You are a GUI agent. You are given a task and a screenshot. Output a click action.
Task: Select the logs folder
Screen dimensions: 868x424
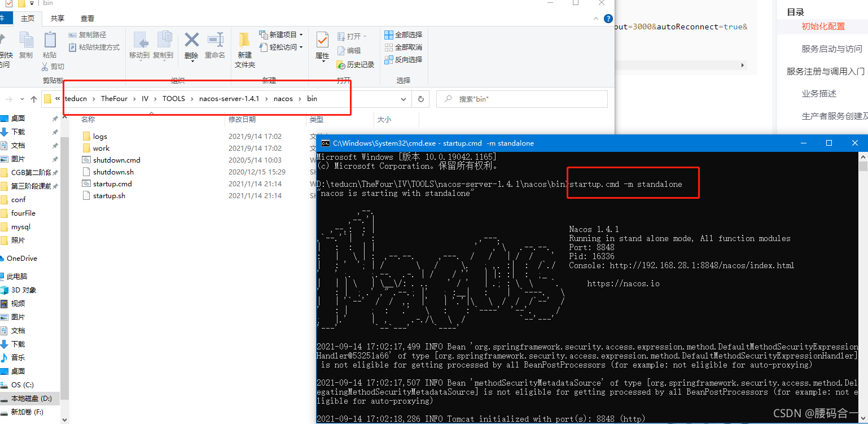click(100, 137)
